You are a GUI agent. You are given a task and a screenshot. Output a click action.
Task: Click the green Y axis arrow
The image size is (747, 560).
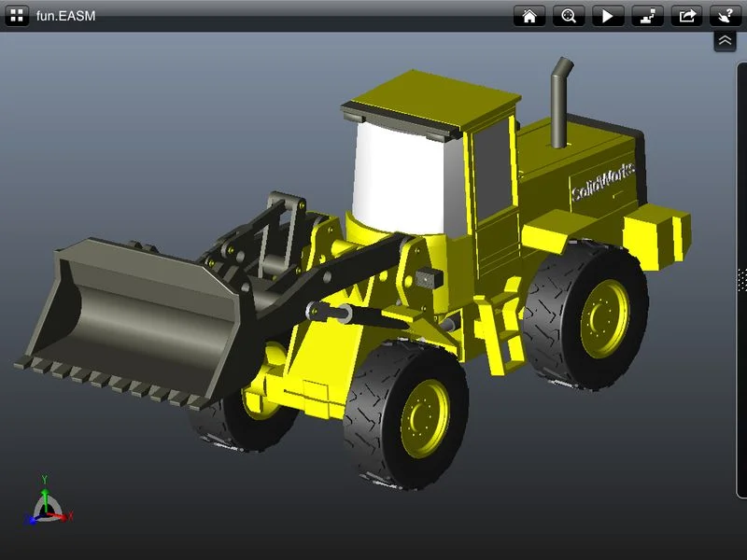(x=44, y=485)
